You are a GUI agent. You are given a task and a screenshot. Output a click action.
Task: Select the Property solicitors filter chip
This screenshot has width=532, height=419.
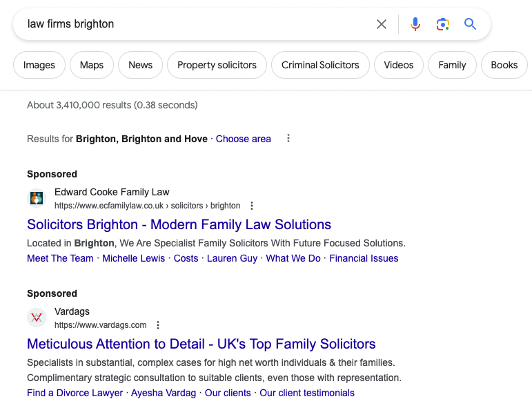[x=217, y=65]
